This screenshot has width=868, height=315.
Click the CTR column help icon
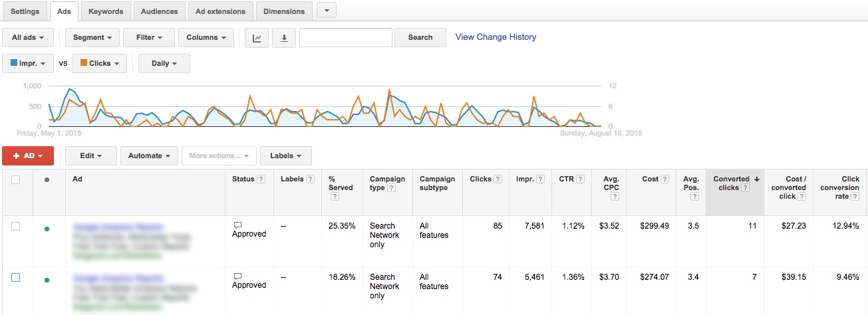tap(581, 179)
